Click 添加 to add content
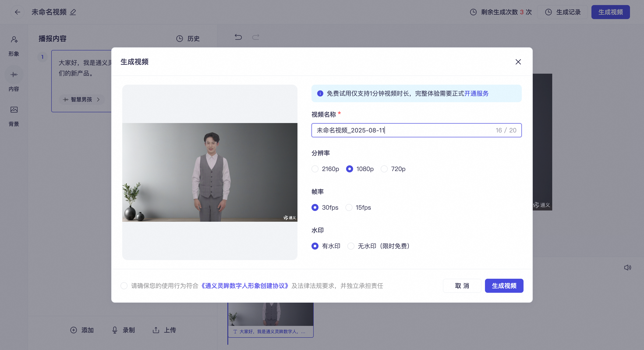 82,330
